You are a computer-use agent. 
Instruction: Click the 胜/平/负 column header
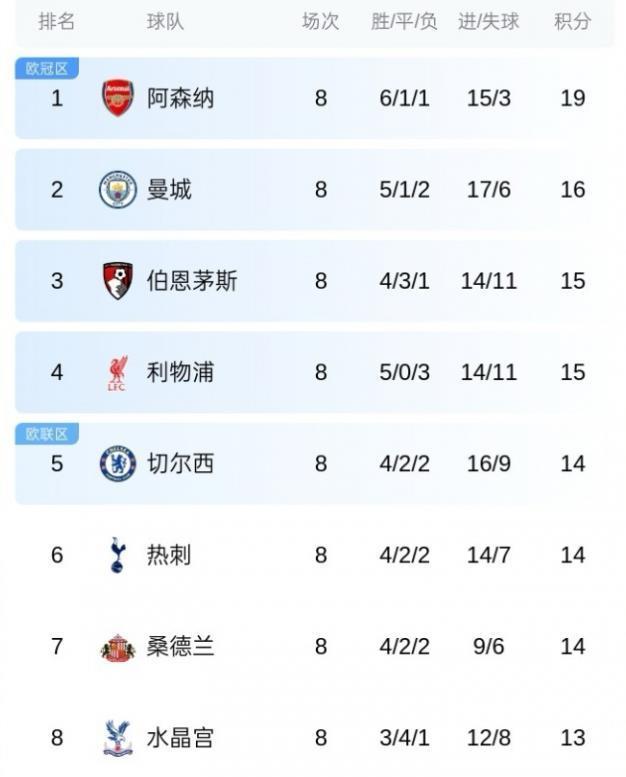coord(404,21)
